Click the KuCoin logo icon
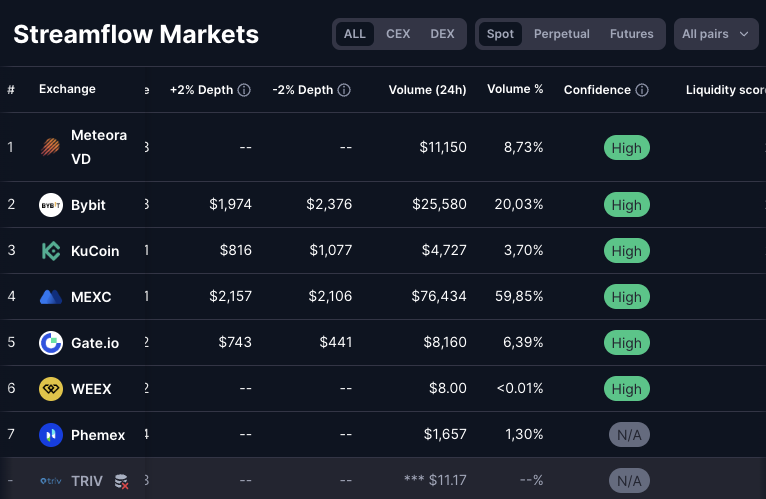Viewport: 766px width, 499px height. tap(51, 251)
